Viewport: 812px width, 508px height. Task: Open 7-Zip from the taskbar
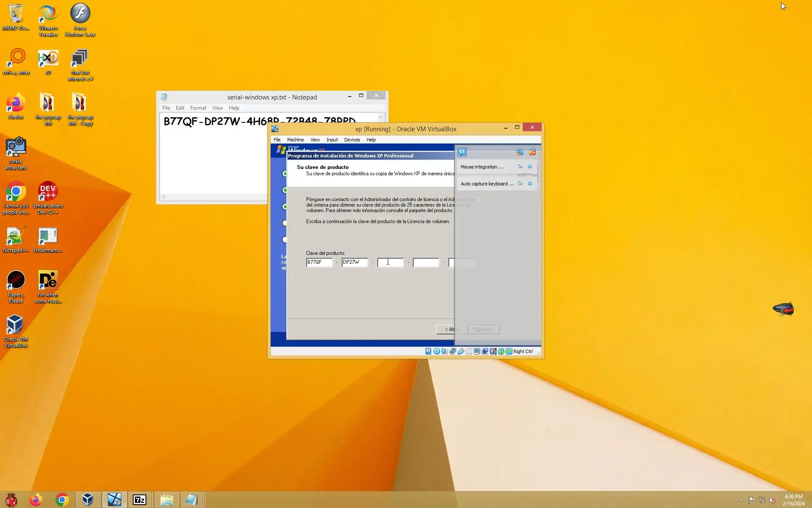point(140,500)
